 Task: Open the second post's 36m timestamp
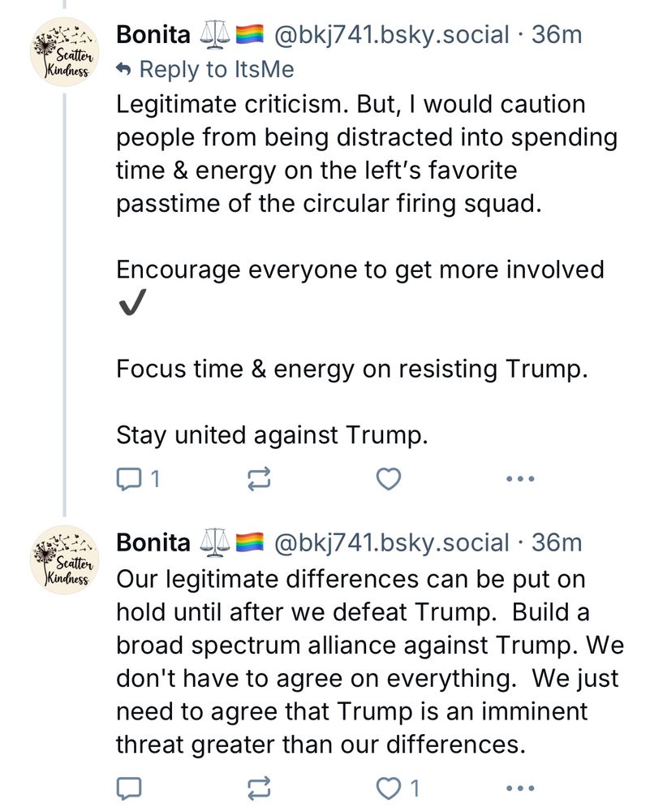[x=557, y=542]
